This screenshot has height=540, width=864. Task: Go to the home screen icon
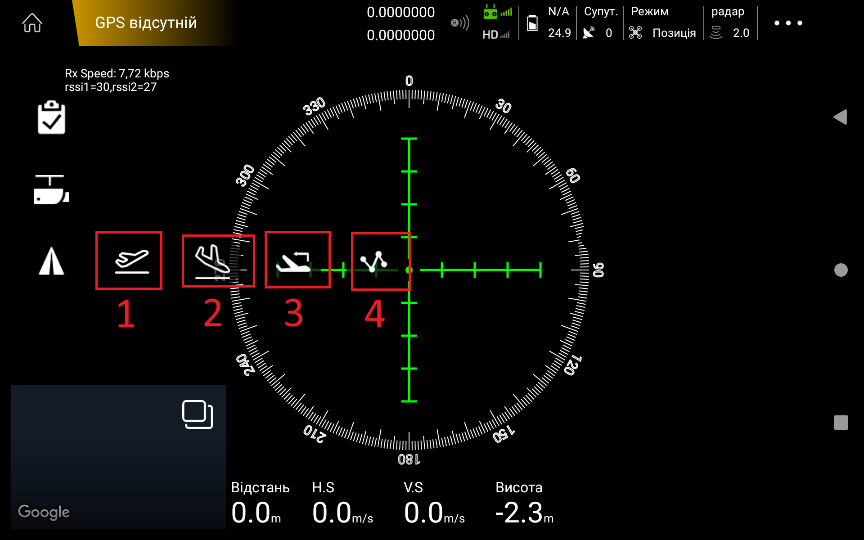[33, 22]
